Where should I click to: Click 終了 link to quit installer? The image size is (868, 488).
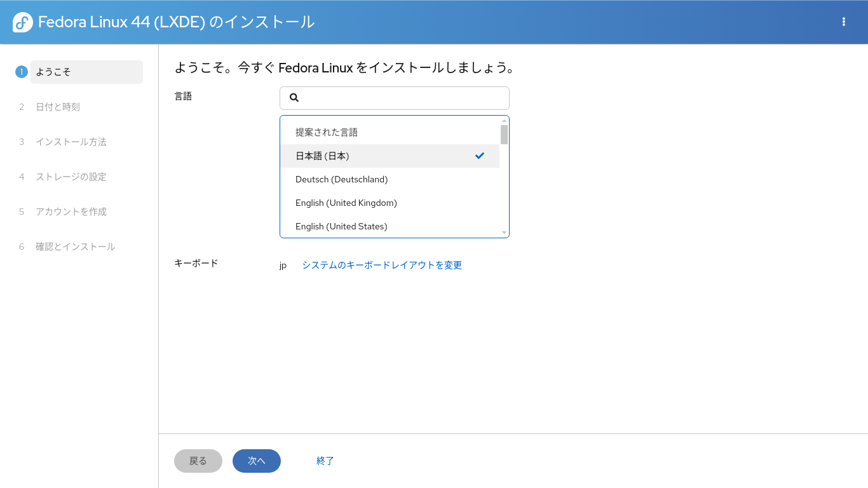coord(325,461)
